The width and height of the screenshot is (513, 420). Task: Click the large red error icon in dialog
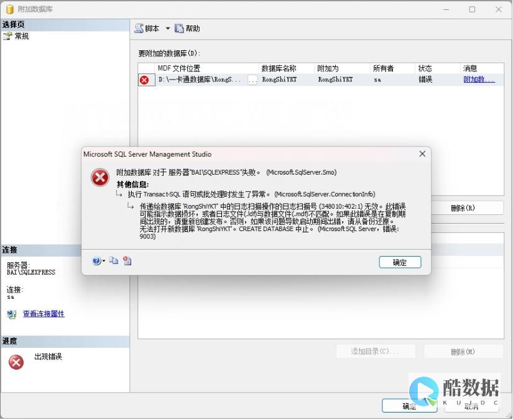click(99, 178)
